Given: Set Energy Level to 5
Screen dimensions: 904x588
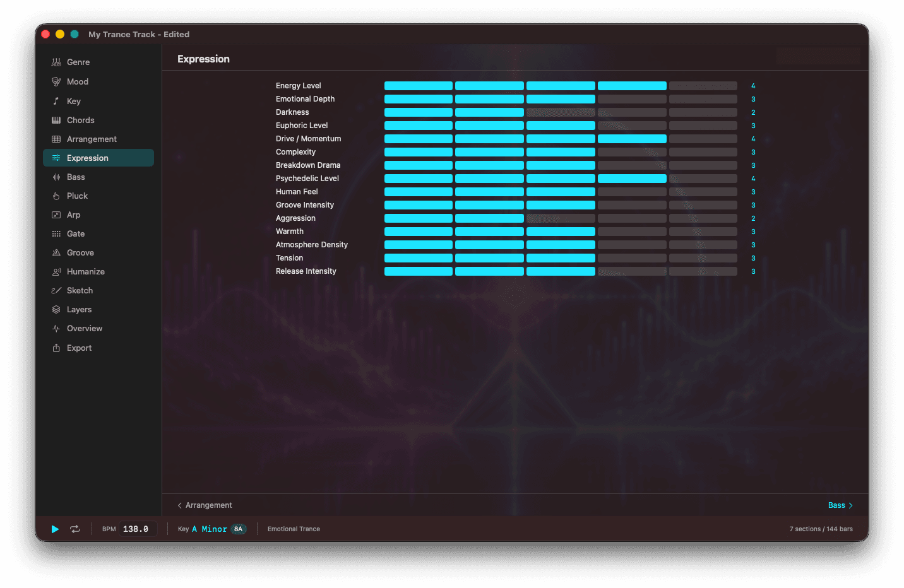Looking at the screenshot, I should tap(703, 86).
